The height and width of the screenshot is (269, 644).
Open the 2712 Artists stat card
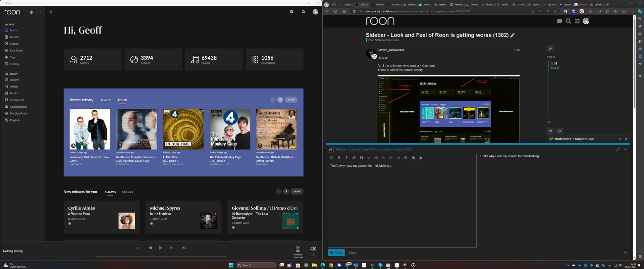(93, 59)
